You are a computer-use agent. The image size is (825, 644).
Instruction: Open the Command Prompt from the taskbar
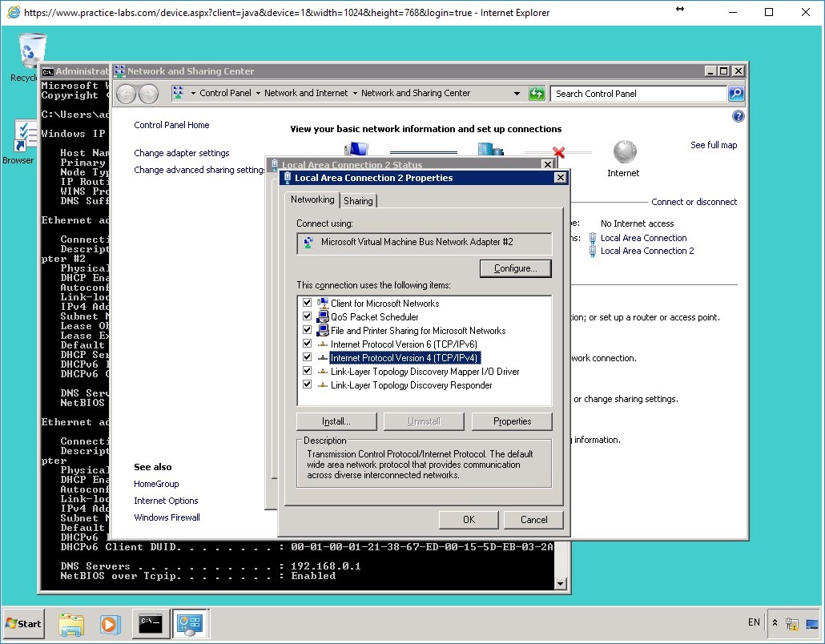click(151, 624)
